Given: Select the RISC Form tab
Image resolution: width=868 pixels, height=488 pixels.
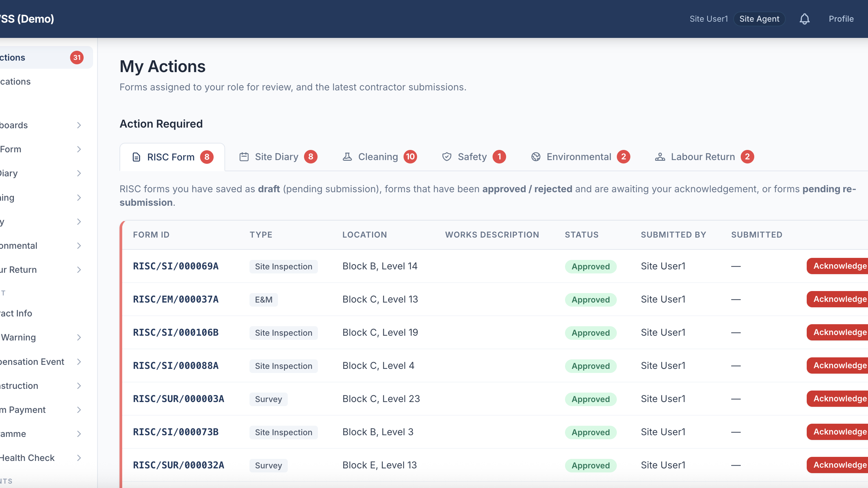Looking at the screenshot, I should coord(172,157).
